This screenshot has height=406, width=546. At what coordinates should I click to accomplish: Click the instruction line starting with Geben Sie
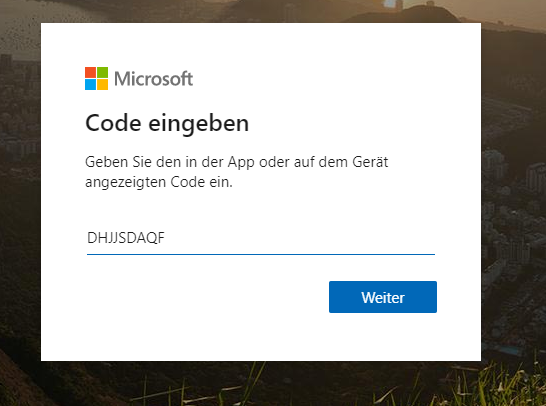click(x=236, y=162)
